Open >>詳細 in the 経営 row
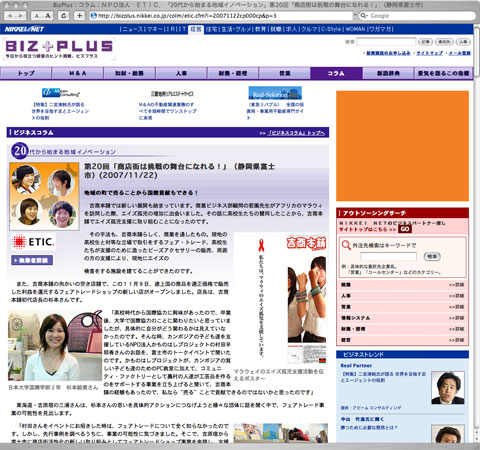 click(456, 340)
